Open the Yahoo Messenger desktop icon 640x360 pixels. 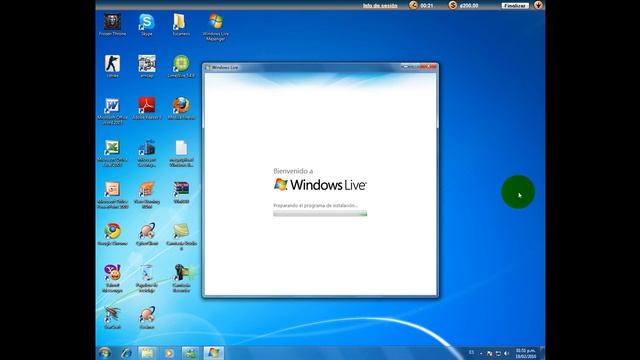point(112,278)
